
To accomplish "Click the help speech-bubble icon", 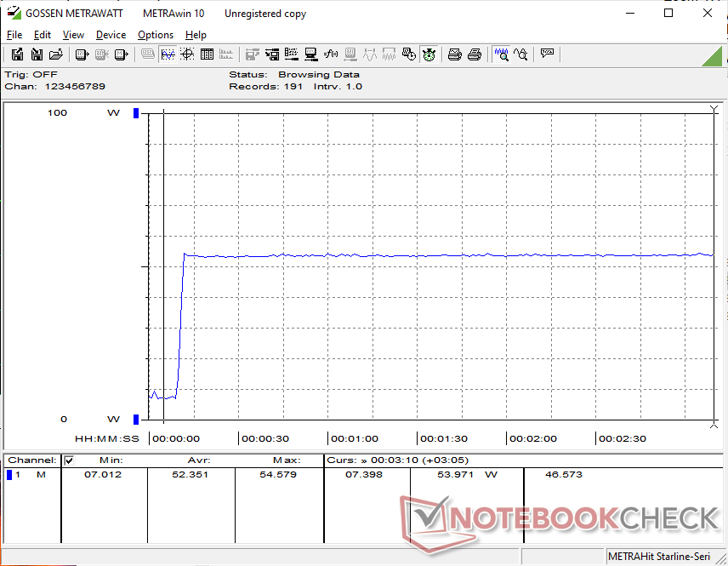I will (547, 54).
